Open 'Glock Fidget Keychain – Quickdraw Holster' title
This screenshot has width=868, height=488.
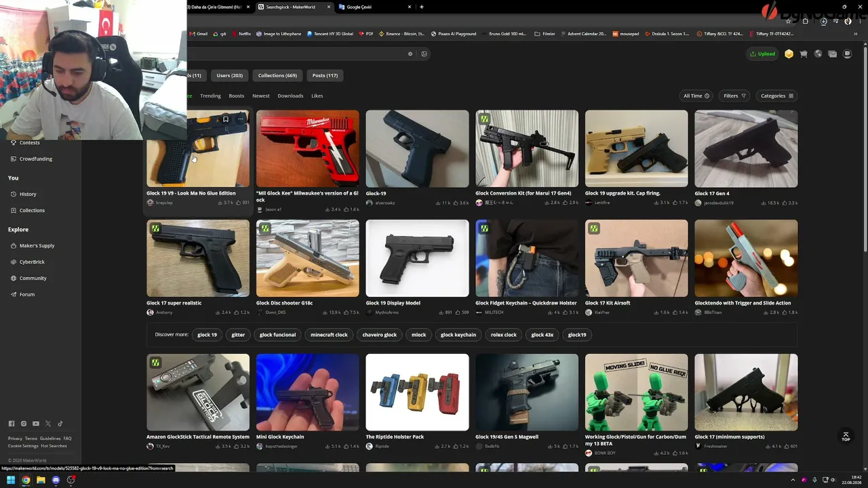click(526, 303)
